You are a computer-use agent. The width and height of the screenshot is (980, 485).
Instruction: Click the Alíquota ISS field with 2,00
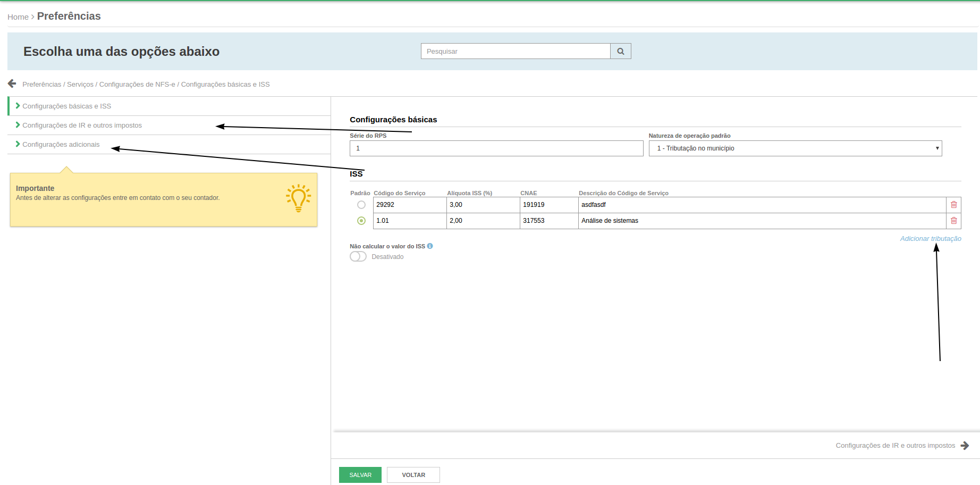pyautogui.click(x=483, y=221)
